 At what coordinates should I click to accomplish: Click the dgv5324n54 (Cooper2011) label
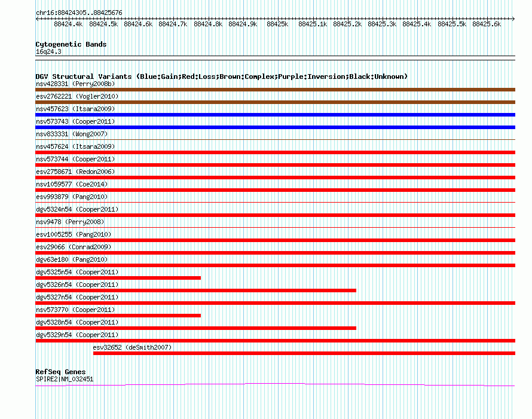(x=77, y=209)
